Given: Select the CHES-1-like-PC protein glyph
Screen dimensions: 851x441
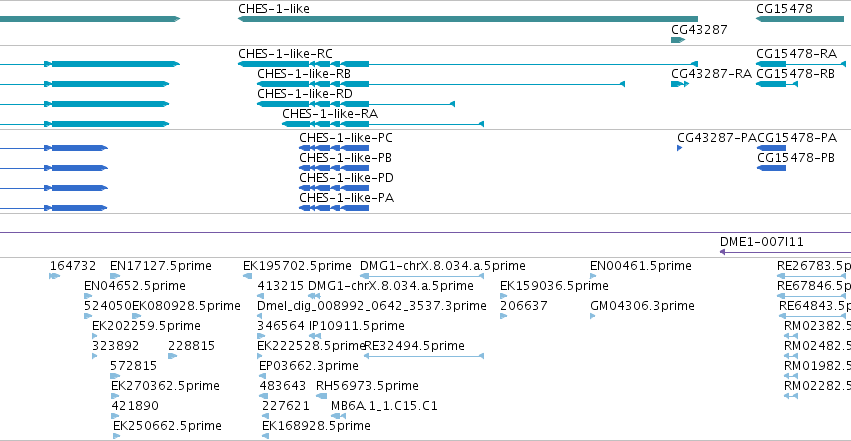Looking at the screenshot, I should (x=334, y=148).
